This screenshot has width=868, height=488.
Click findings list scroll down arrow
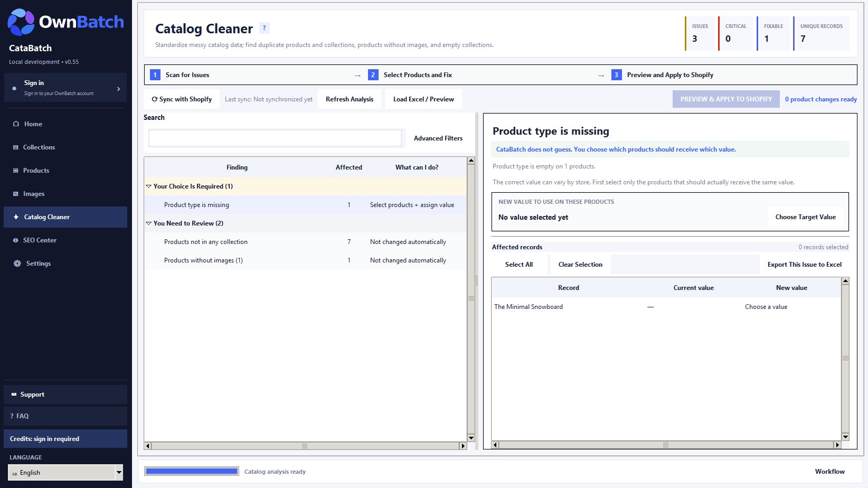click(471, 438)
